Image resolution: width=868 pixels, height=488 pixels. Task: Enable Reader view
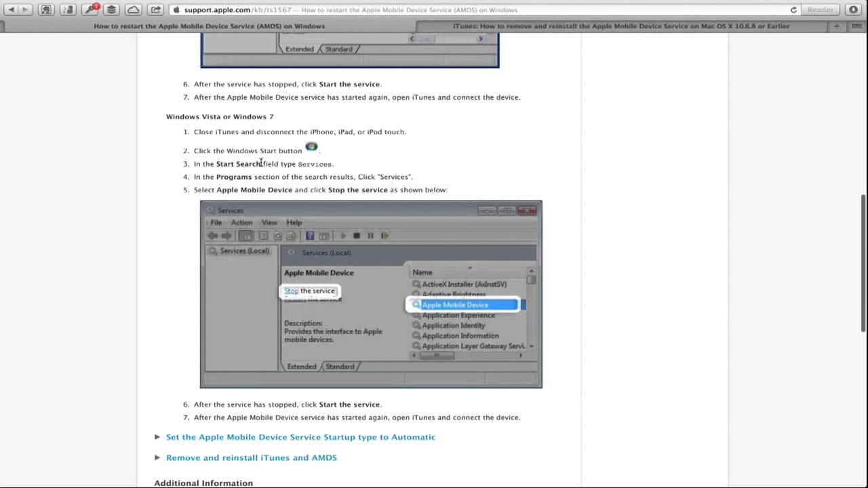point(821,9)
